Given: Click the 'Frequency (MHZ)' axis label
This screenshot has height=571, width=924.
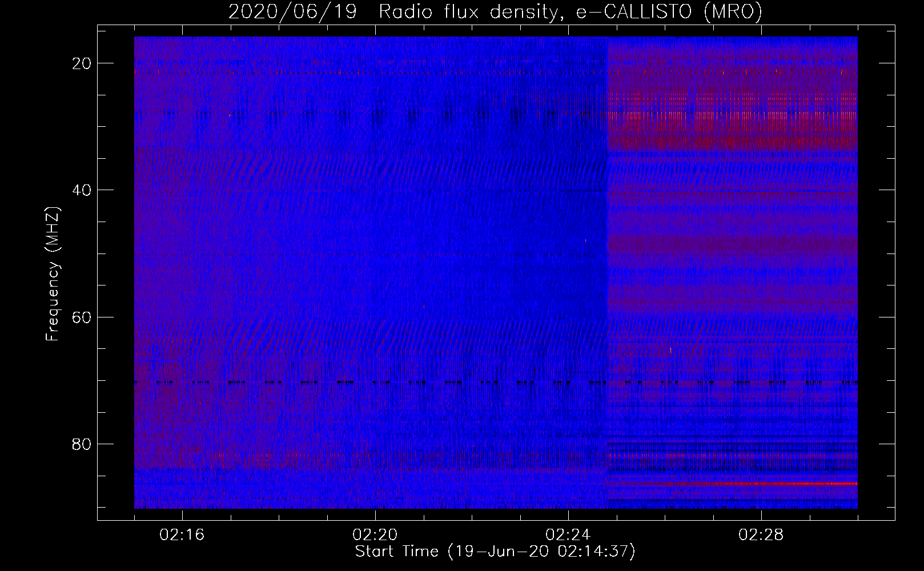Looking at the screenshot, I should pyautogui.click(x=53, y=274).
